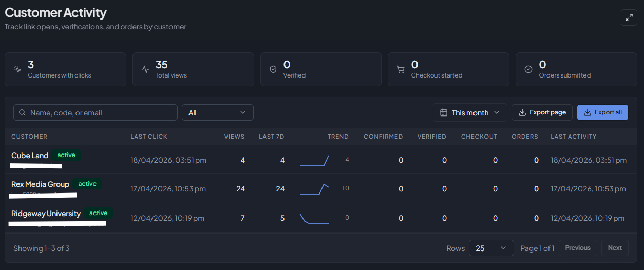Click the active badge for Cube Land
This screenshot has height=270, width=644.
pyautogui.click(x=66, y=155)
